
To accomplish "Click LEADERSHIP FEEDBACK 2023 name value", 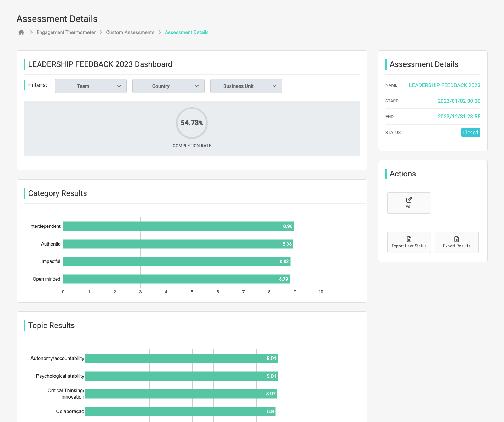I will (445, 85).
